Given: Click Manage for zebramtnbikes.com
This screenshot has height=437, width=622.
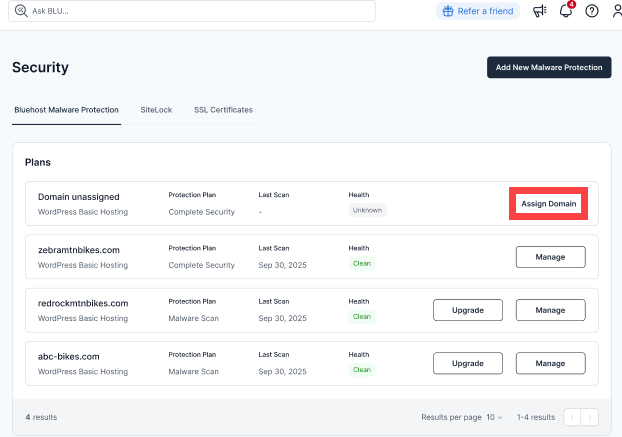Looking at the screenshot, I should coord(551,257).
